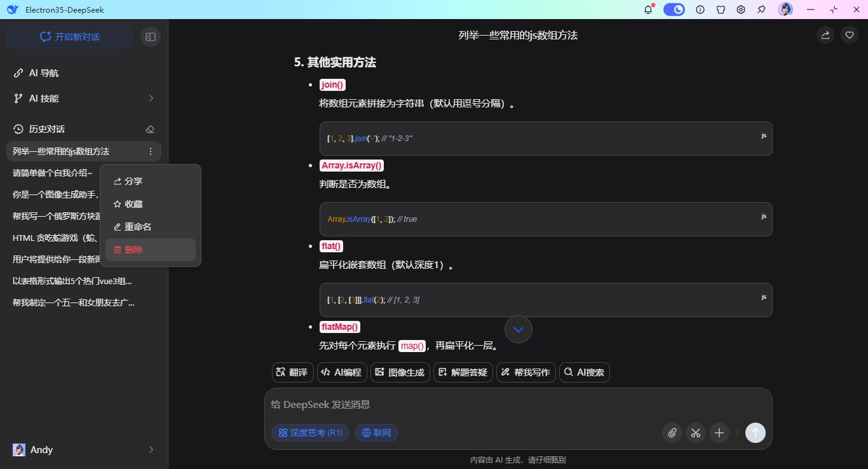Start a new chat with 开启新对话
Image resolution: width=868 pixels, height=469 pixels.
tap(69, 36)
